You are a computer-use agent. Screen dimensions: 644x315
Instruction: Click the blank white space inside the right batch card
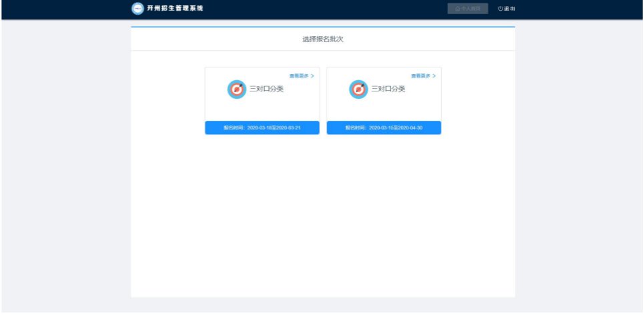click(x=384, y=110)
